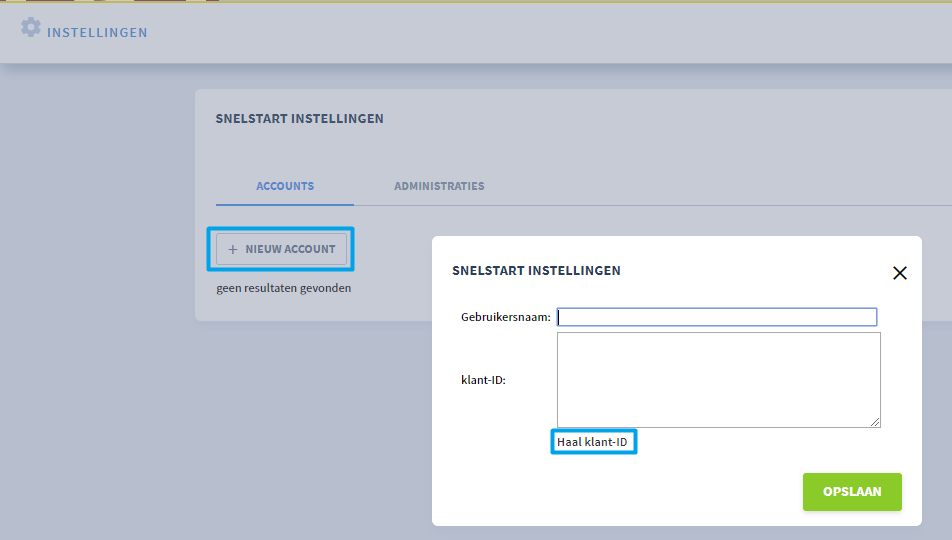Click the Instellingen header title
The height and width of the screenshot is (540, 952).
(97, 33)
